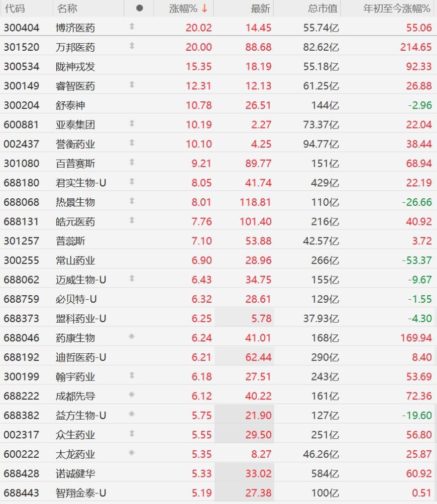Select stock name 陇神戎发
The image size is (437, 504).
[75, 67]
